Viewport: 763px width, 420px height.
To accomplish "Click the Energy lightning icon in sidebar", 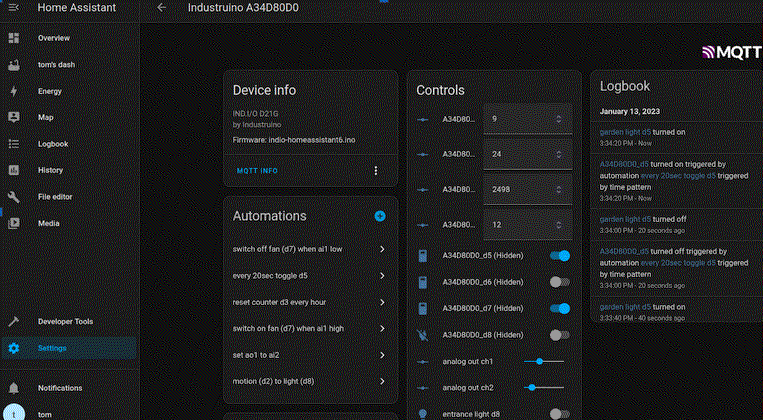I will pos(14,91).
